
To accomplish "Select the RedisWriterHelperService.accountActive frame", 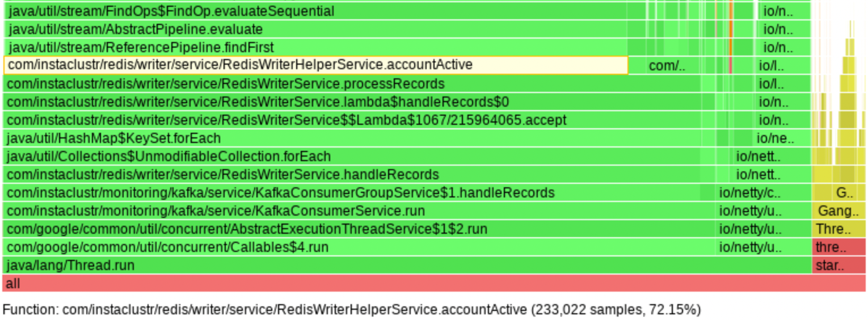I will [x=315, y=65].
